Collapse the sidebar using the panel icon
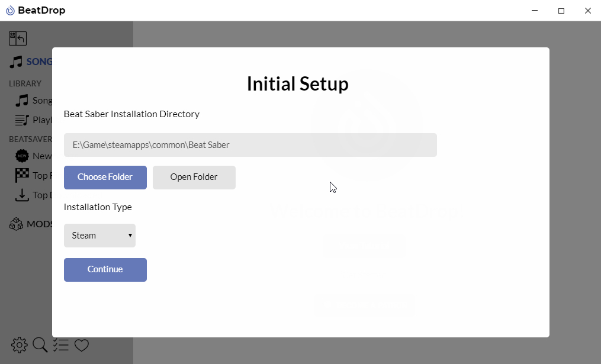 (18, 38)
